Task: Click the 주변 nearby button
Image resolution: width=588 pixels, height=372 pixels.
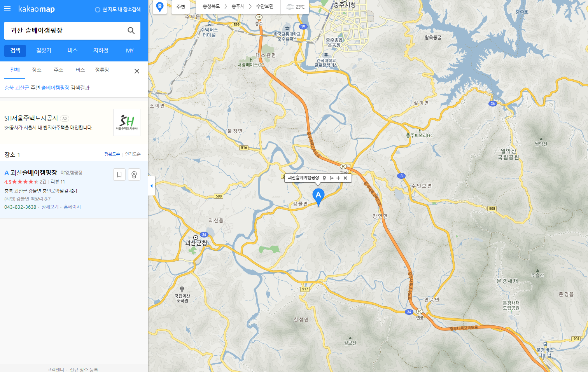Action: (x=181, y=7)
